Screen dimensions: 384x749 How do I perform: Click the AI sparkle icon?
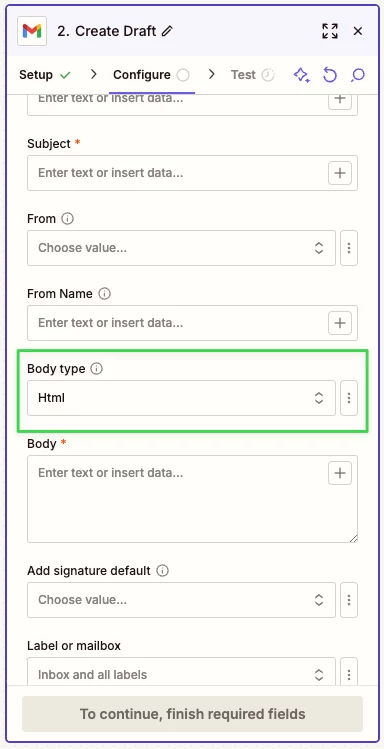[x=302, y=75]
